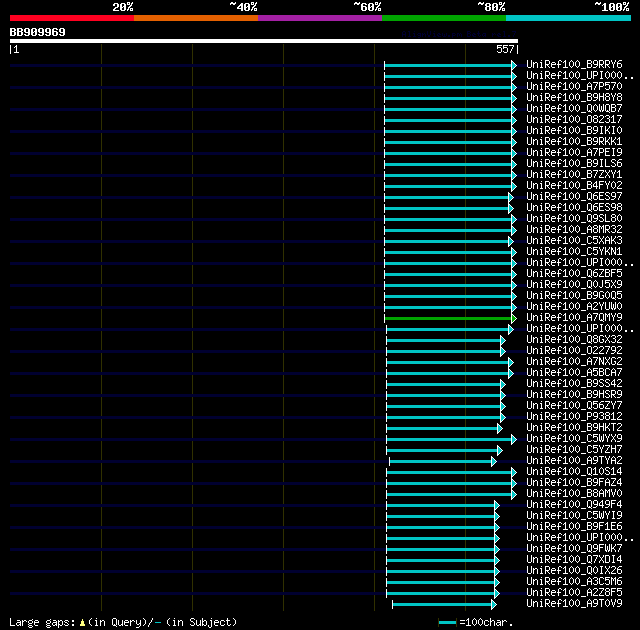The height and width of the screenshot is (630, 640).
Task: Click hit label UniRef100_Q6ZBF5
Action: pyautogui.click(x=574, y=274)
